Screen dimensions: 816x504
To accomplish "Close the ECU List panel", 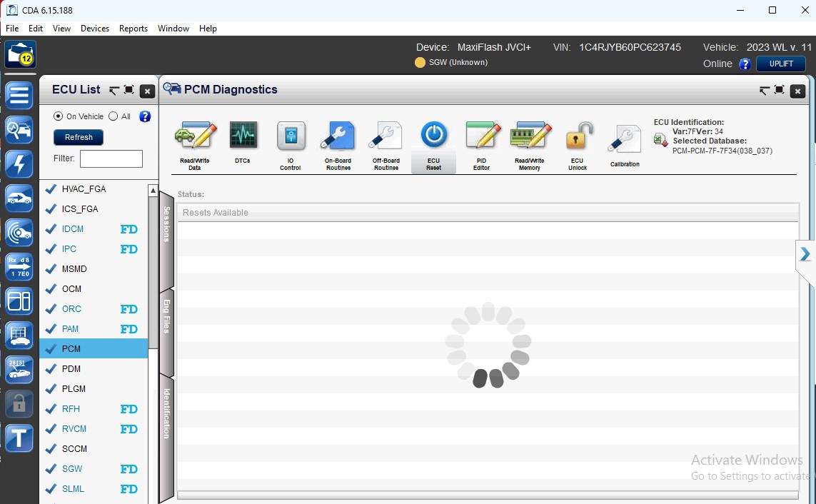I will [x=147, y=91].
